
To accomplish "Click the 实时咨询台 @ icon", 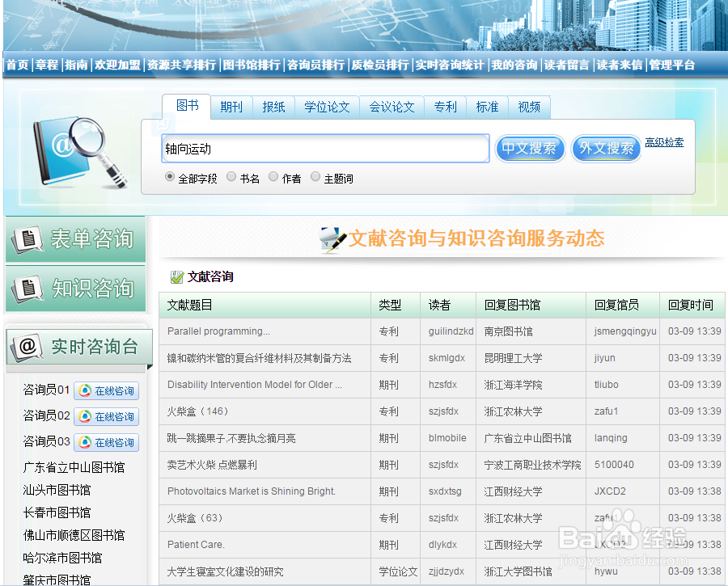I will tap(27, 347).
